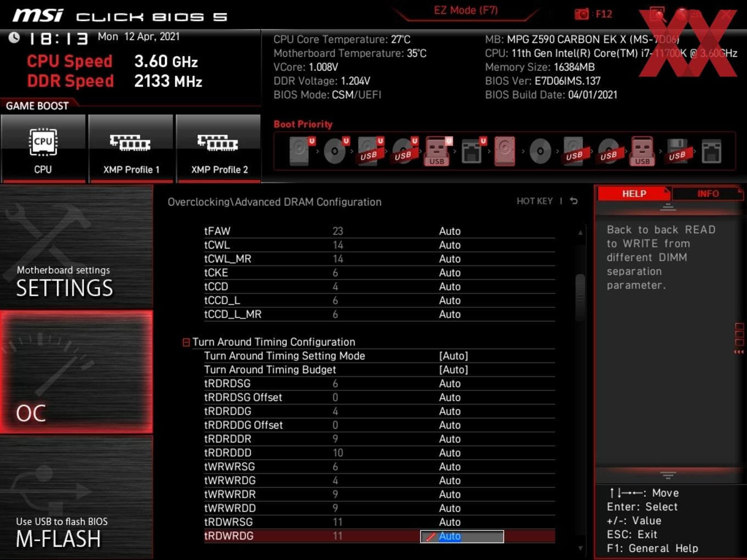The image size is (747, 560).
Task: Click the Overclocking\Advanced DRAM Configuration breadcrumb
Action: click(x=274, y=202)
